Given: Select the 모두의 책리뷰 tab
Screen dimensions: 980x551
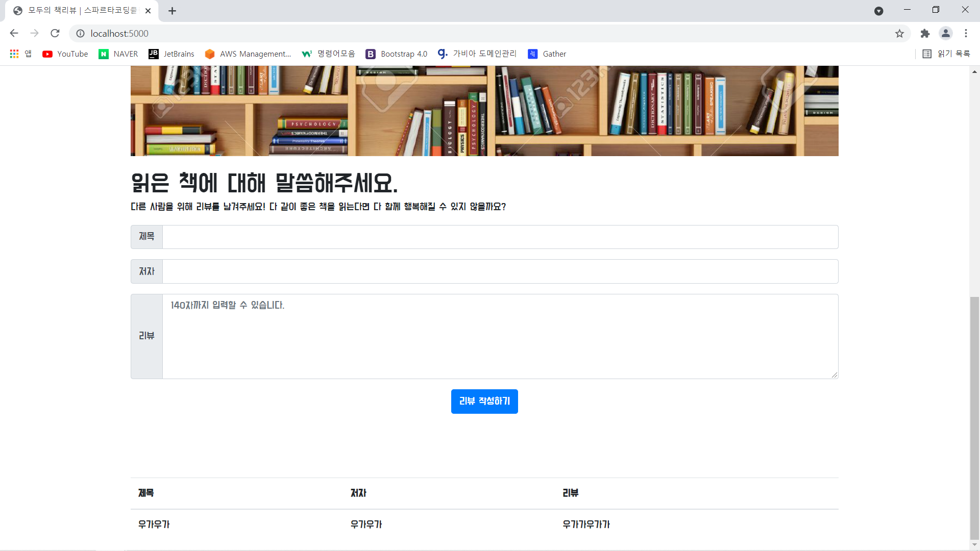Looking at the screenshot, I should (x=82, y=11).
